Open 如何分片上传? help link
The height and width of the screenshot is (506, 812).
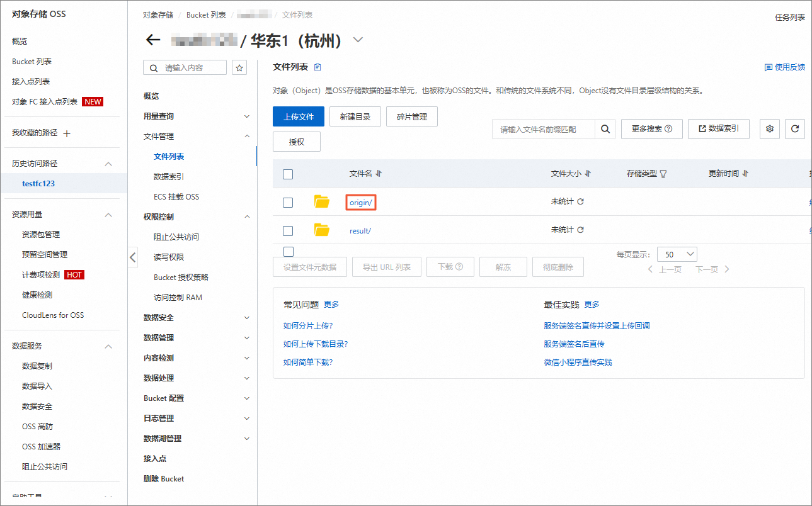point(308,326)
